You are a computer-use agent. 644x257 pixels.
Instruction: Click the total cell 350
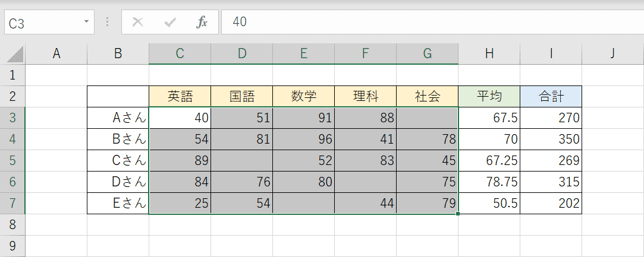551,139
